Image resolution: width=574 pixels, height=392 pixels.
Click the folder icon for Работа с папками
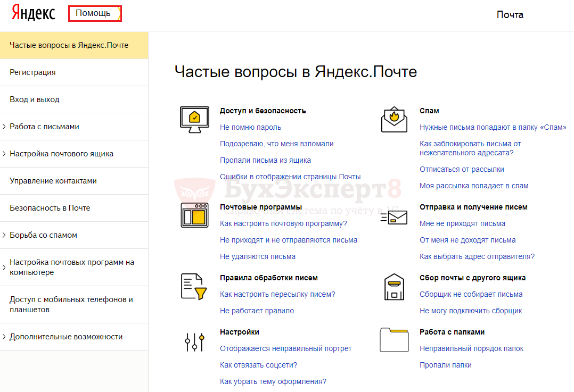coord(394,340)
